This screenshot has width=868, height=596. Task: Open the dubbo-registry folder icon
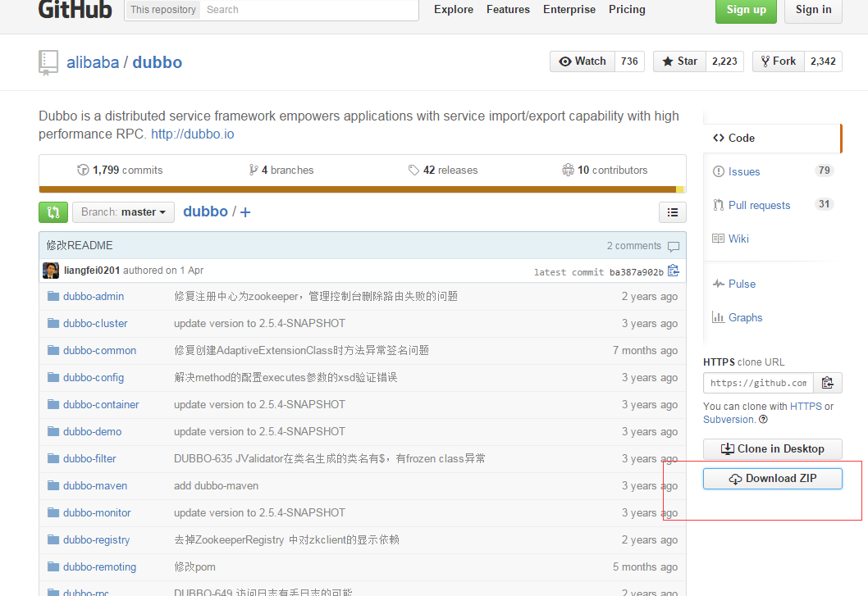point(53,539)
